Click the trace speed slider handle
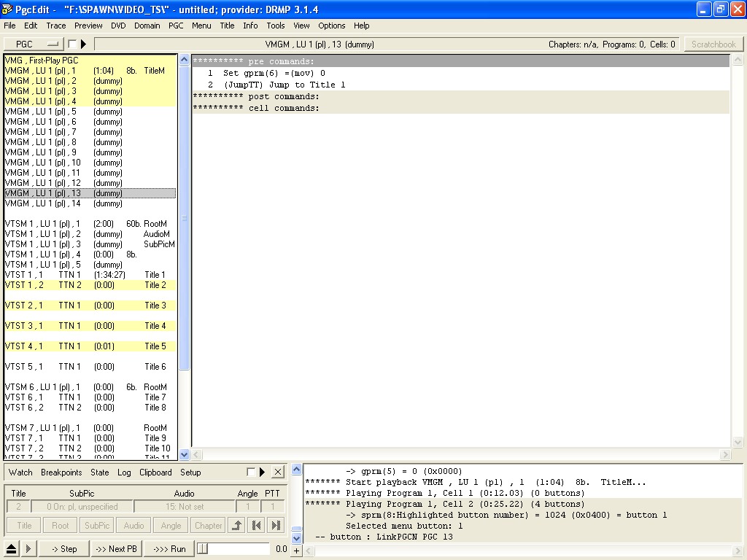The image size is (747, 560). tap(203, 548)
